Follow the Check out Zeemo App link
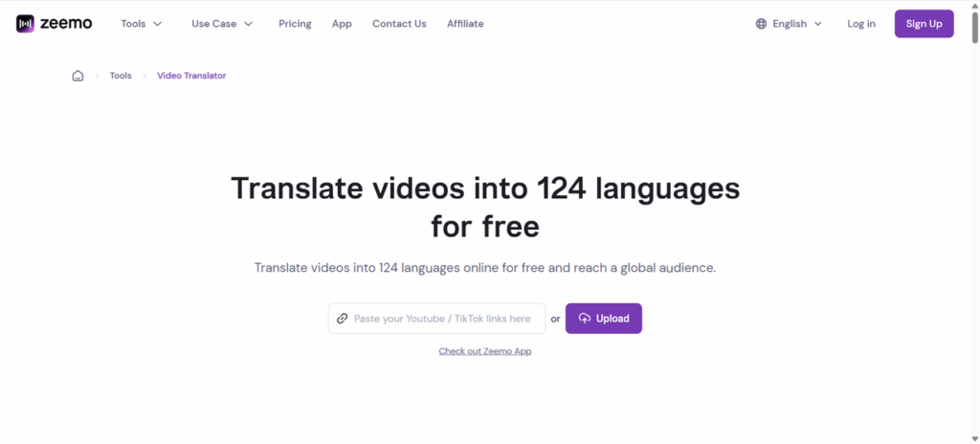The width and height of the screenshot is (980, 444). [484, 351]
